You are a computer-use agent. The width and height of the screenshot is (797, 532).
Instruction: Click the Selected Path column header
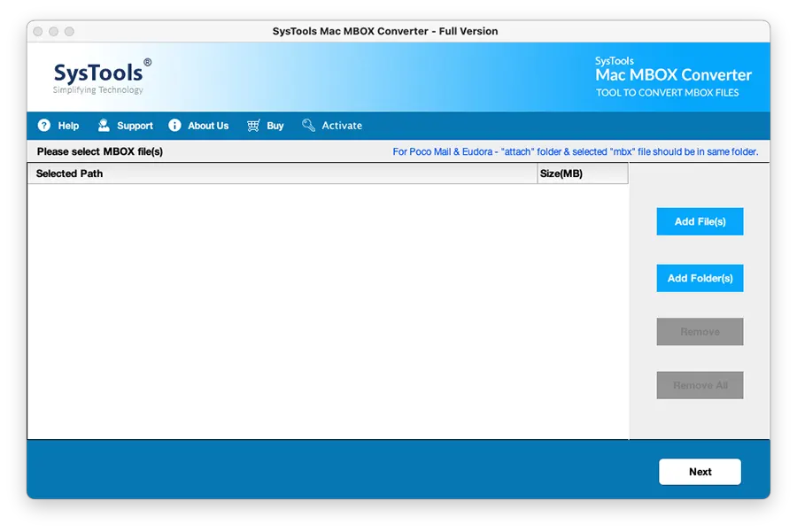point(69,173)
